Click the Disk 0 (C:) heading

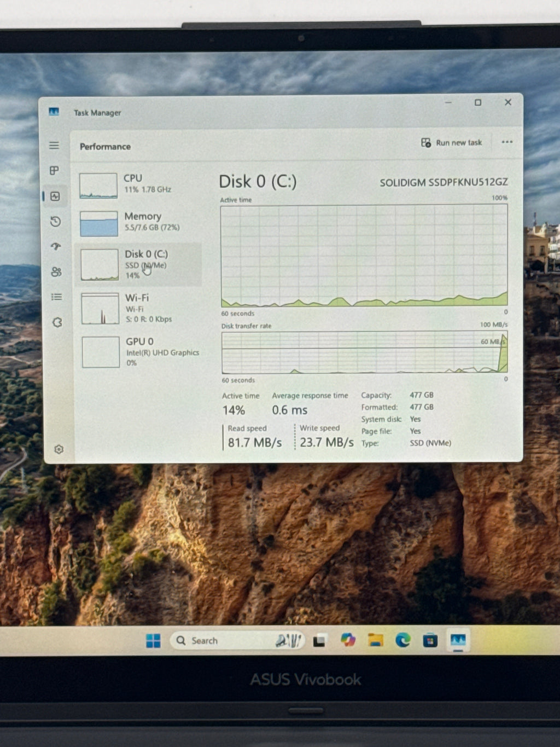click(258, 182)
